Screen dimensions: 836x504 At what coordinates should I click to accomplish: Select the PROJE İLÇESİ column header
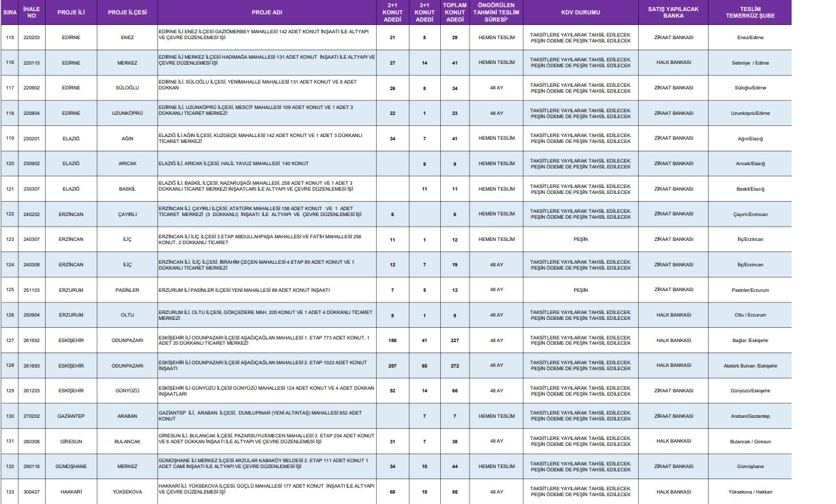point(128,12)
